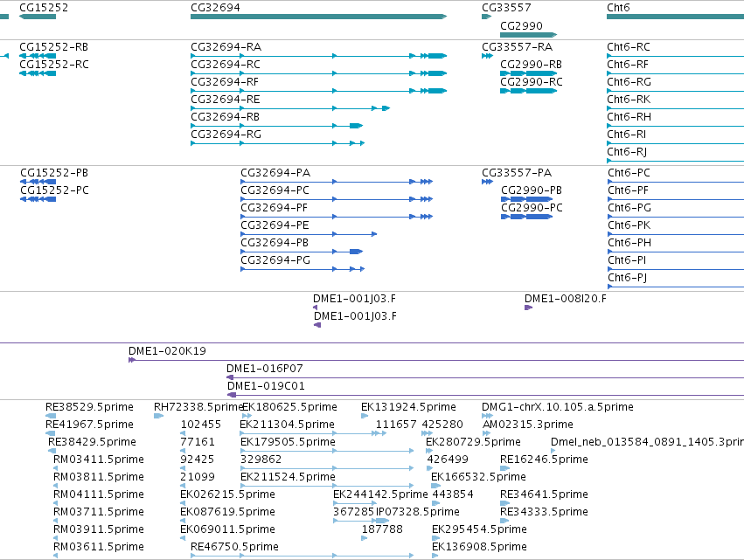Click transcript label CG15252-RB
The width and height of the screenshot is (744, 560).
53,47
